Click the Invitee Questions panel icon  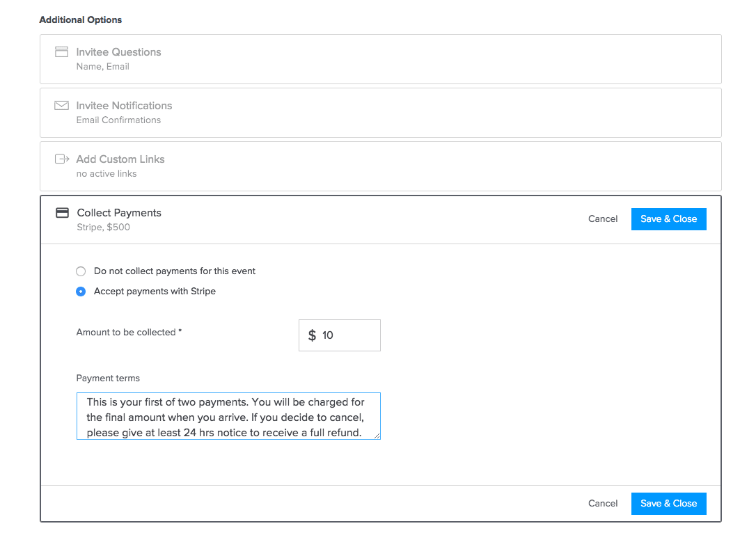[x=61, y=51]
